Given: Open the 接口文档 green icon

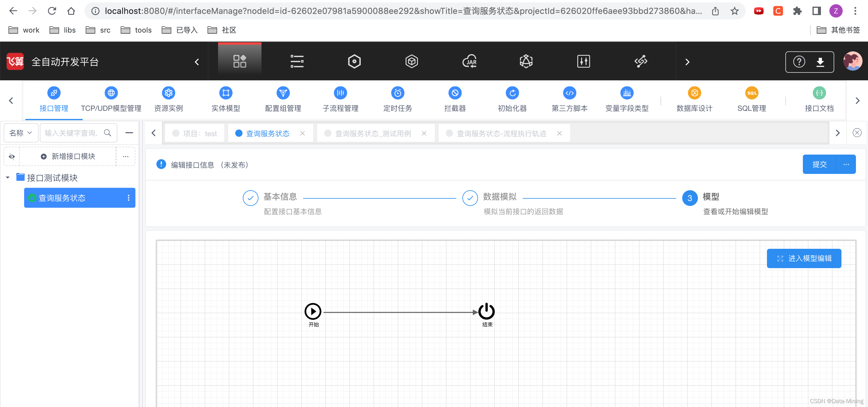Looking at the screenshot, I should 819,93.
